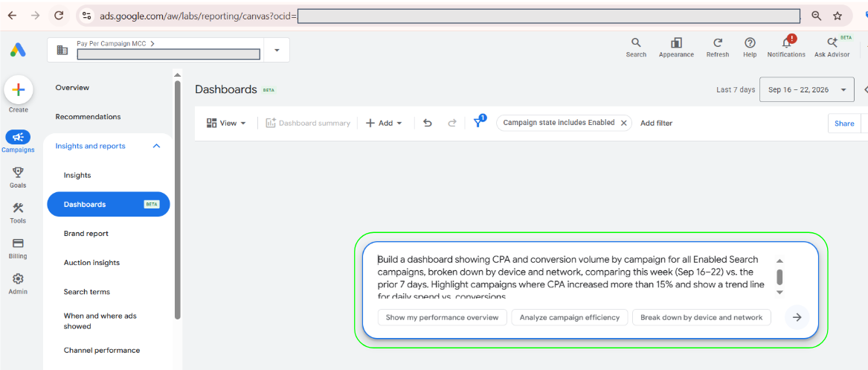
Task: Click Dashboard summary button
Action: click(308, 123)
